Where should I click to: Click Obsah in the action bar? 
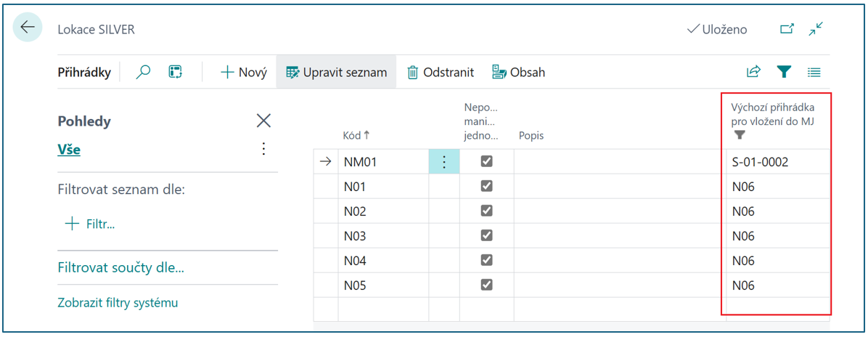pos(518,72)
